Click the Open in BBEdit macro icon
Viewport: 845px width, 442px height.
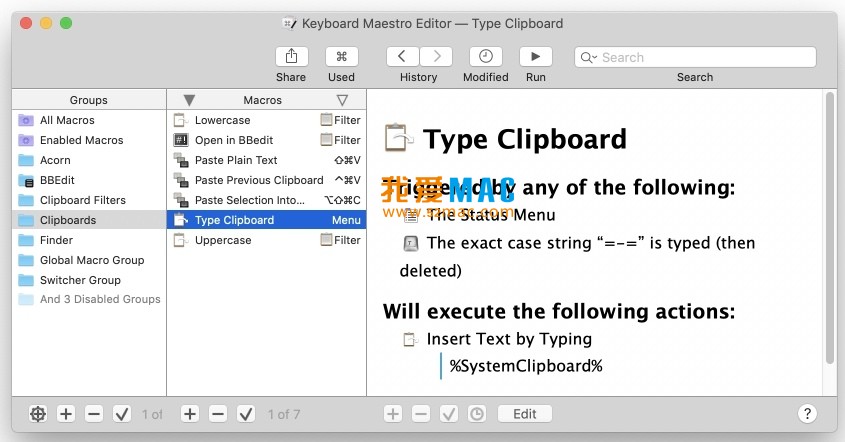[x=181, y=140]
